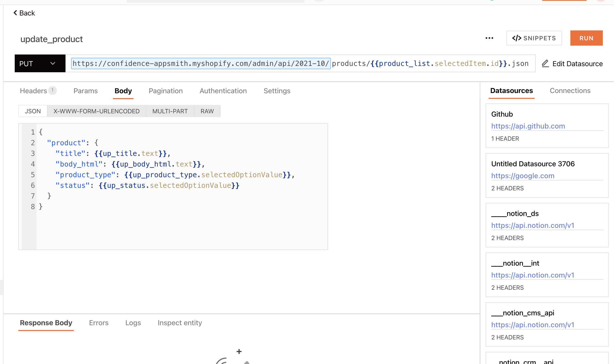Click the add datasource plus icon
Screen dimensions: 614x364
pyautogui.click(x=239, y=351)
